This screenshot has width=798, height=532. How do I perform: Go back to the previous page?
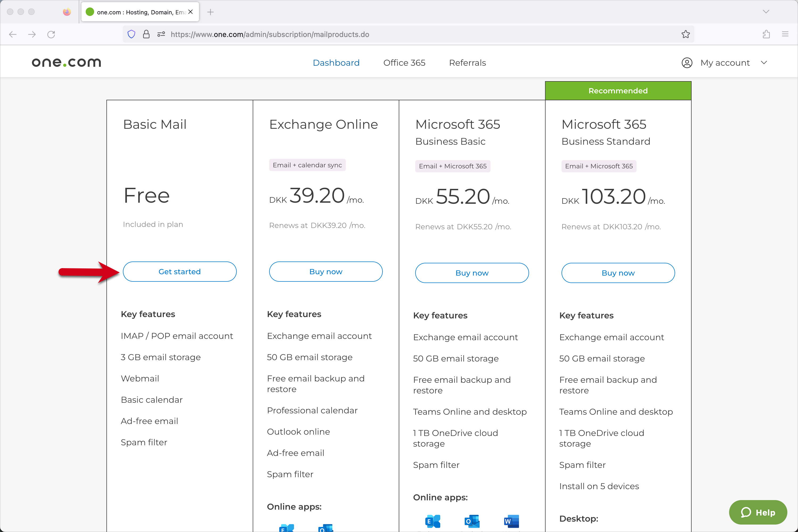click(x=13, y=34)
